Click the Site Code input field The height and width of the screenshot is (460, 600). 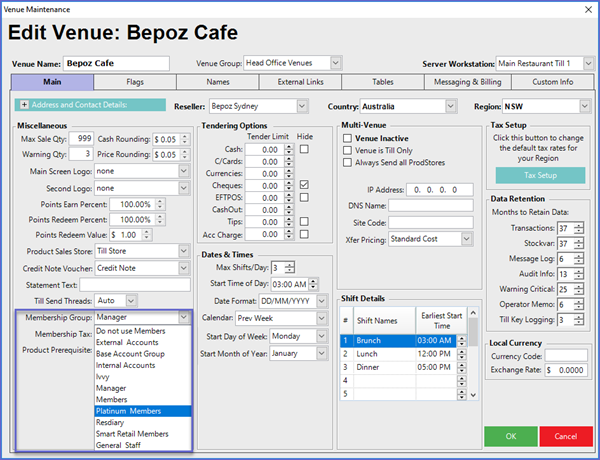pos(431,222)
